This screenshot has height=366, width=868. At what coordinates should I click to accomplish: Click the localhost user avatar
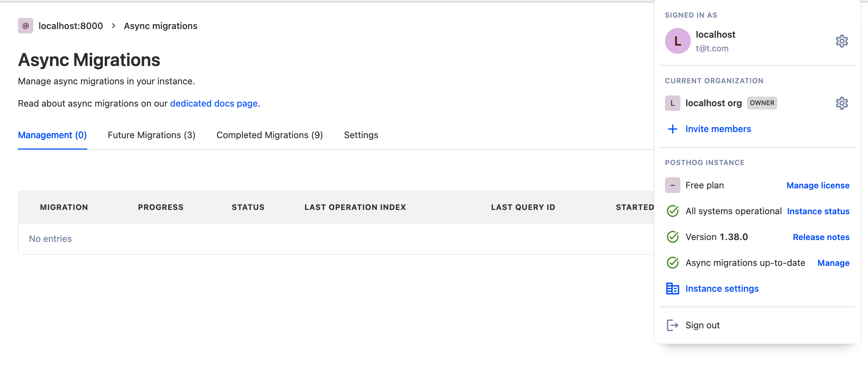[x=678, y=41]
